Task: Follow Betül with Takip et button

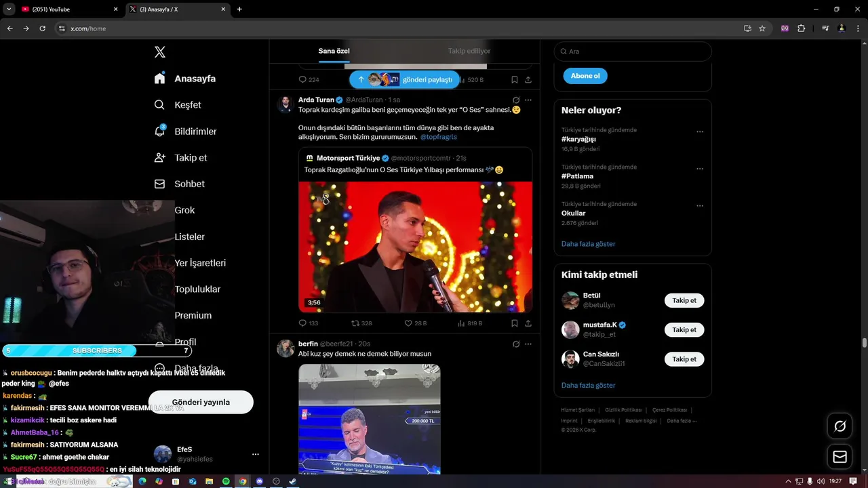Action: click(684, 300)
